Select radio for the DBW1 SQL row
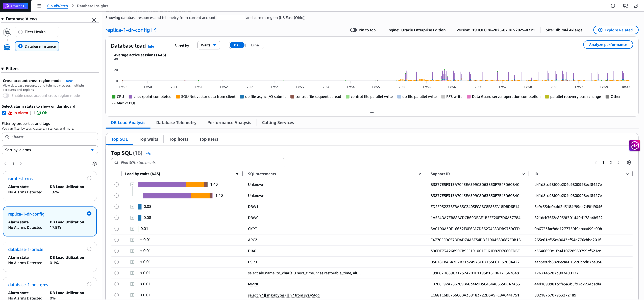The height and width of the screenshot is (300, 644). 116,207
